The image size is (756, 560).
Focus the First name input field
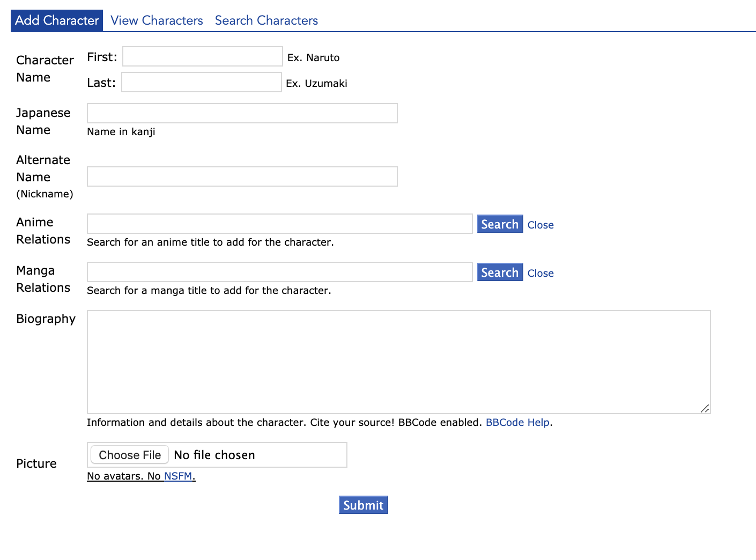202,56
